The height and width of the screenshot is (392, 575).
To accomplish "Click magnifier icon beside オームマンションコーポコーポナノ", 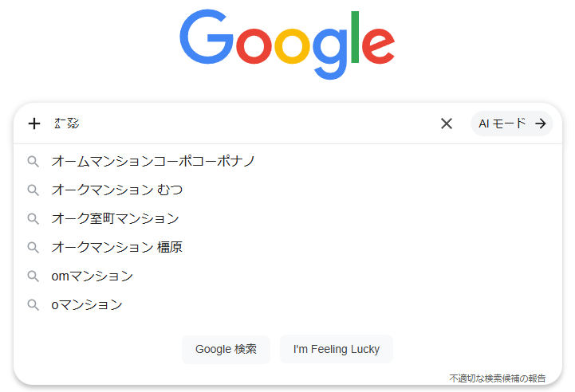I will 33,161.
